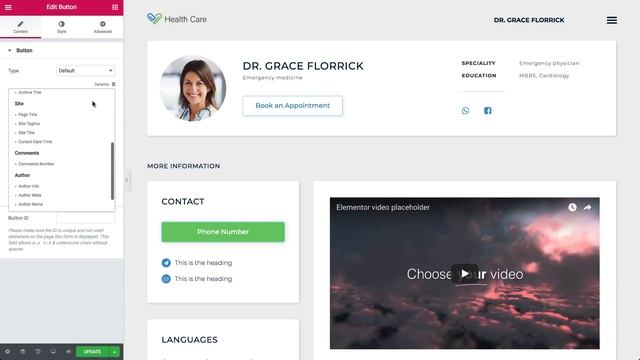
Task: Click the doctor profile photo
Action: pos(193,88)
